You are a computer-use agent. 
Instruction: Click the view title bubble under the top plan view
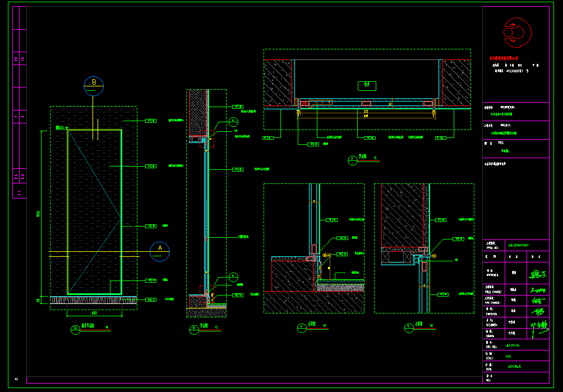click(352, 159)
